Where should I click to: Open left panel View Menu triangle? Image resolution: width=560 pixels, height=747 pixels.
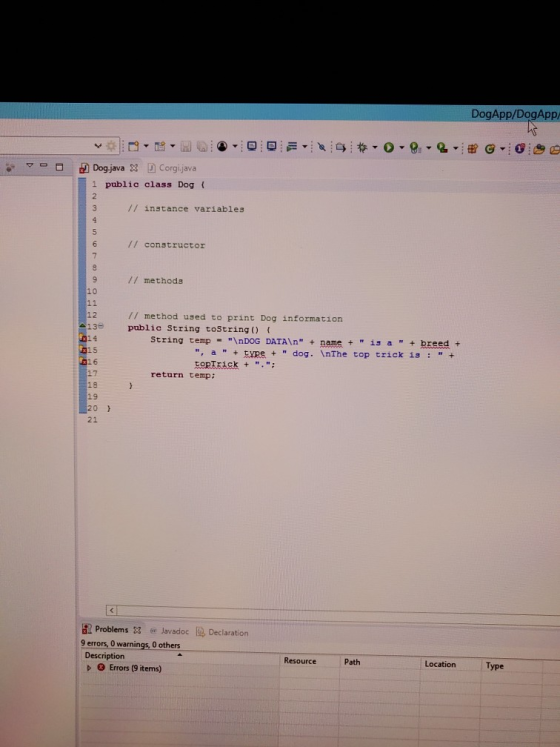point(30,165)
